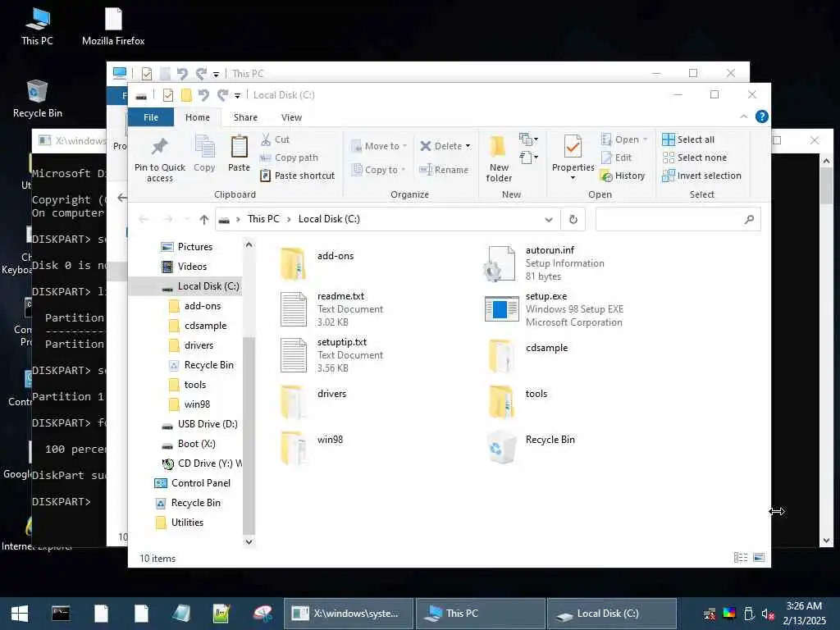840x630 pixels.
Task: Click Select all in ribbon
Action: coord(688,139)
